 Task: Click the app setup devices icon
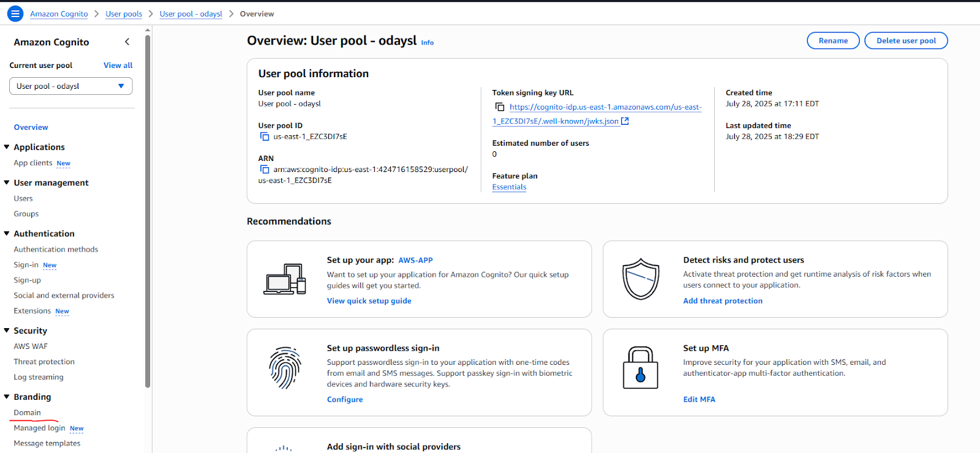click(285, 279)
